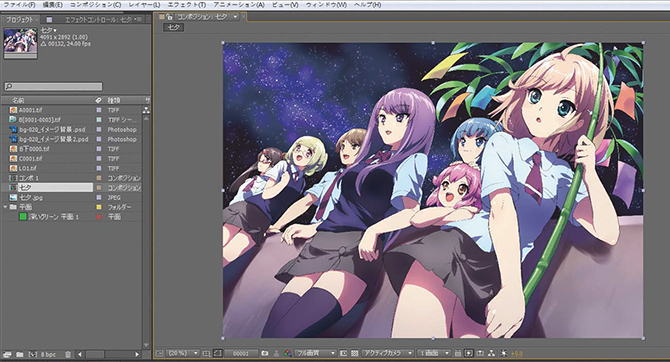The image size is (670, 362).
Task: Delete selected item with trash icon
Action: click(x=68, y=354)
